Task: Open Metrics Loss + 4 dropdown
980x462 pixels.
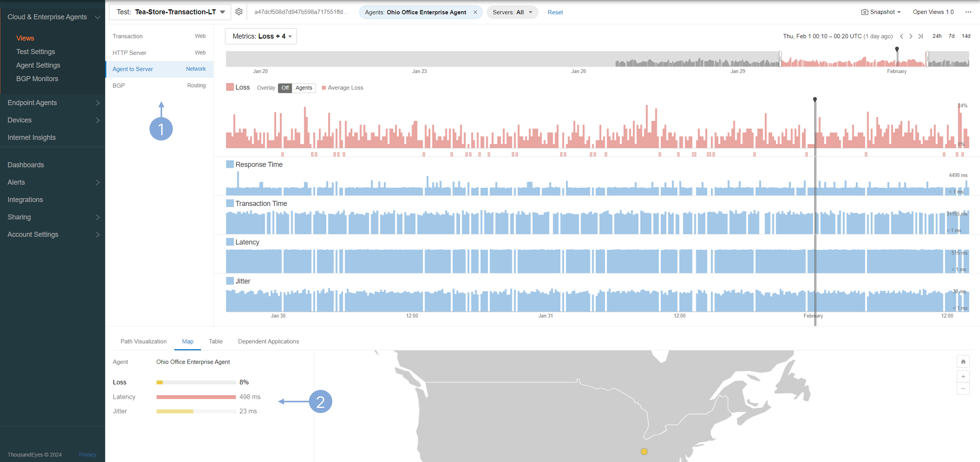Action: point(261,37)
